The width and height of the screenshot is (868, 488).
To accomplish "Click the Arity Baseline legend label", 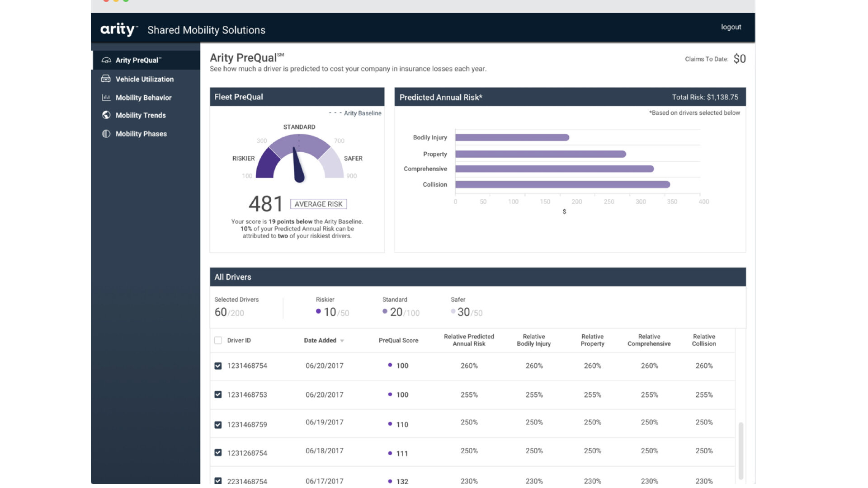I will pos(363,113).
